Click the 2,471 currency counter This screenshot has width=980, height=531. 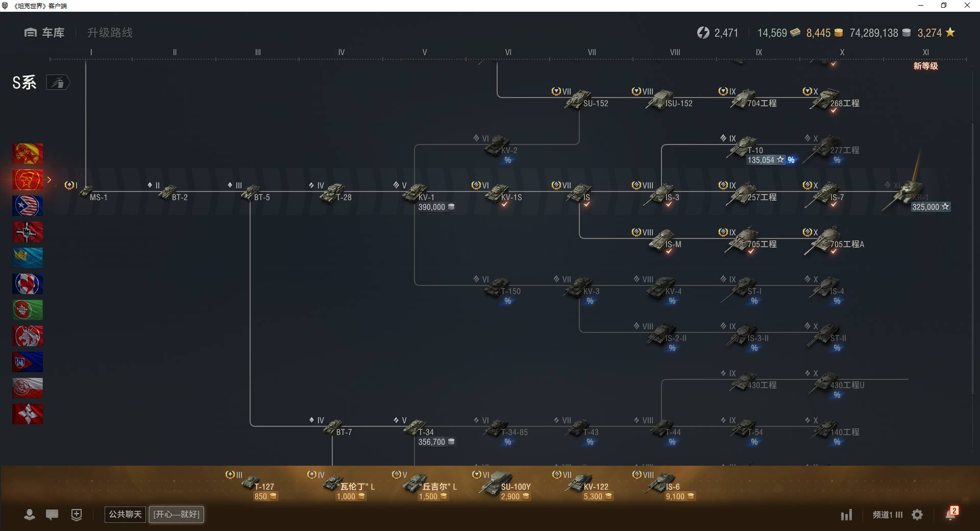718,33
